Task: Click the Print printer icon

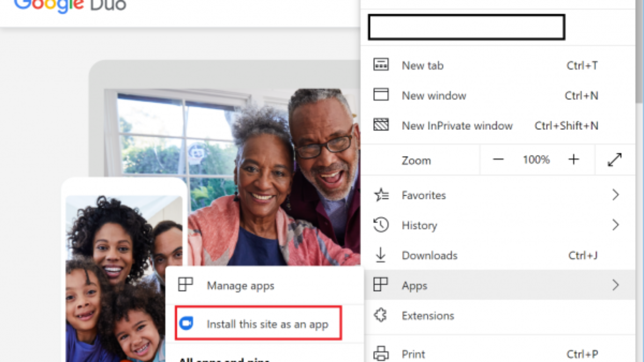Action: (x=380, y=354)
